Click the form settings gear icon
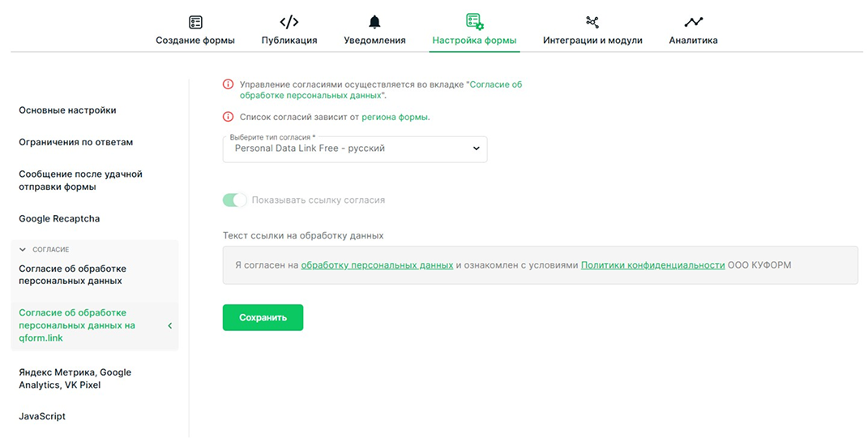Image resolution: width=868 pixels, height=443 pixels. pos(474,22)
